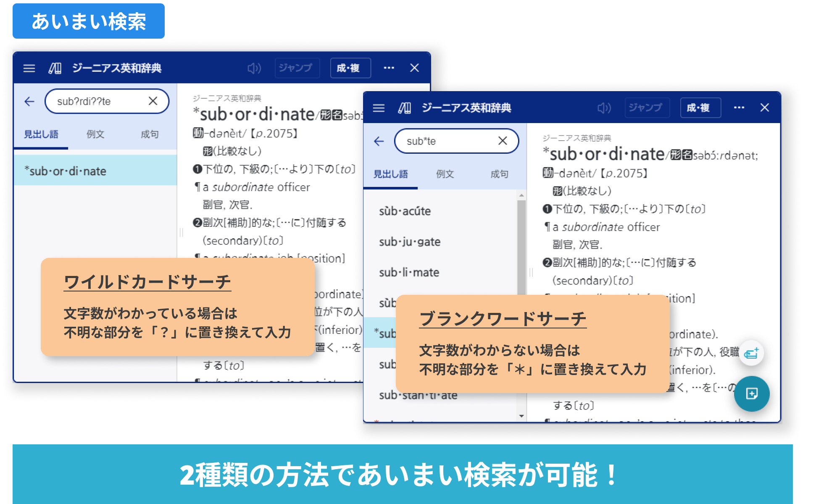This screenshot has width=816, height=504.
Task: Clear the sub*te search text
Action: point(503,141)
